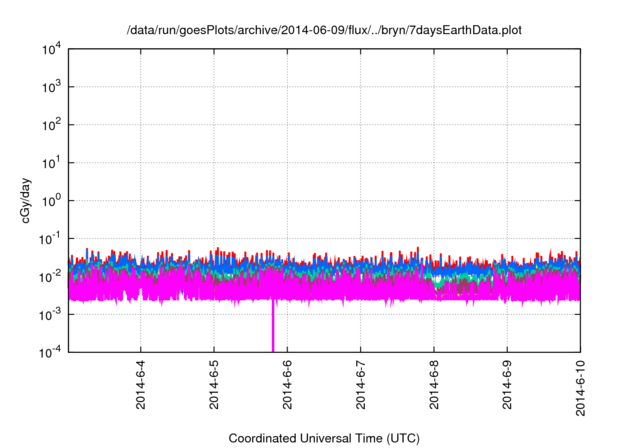Click the 10^4 y-axis tick label
The width and height of the screenshot is (640, 448).
pyautogui.click(x=51, y=49)
